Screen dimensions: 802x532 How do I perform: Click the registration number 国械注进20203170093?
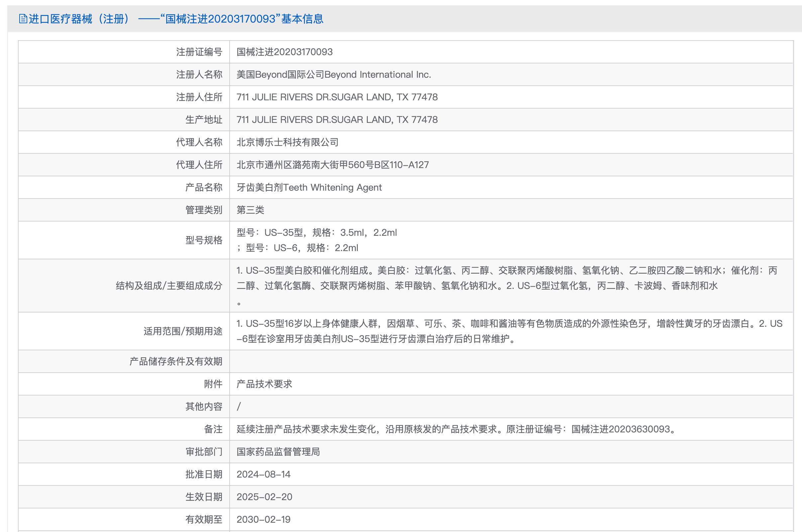coord(284,52)
